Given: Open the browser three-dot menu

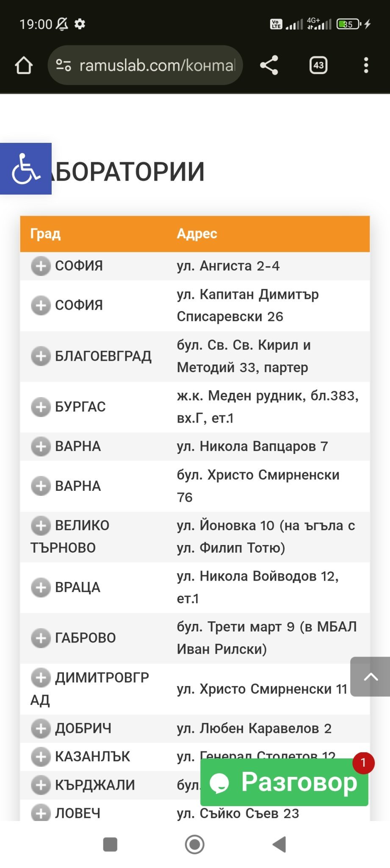Looking at the screenshot, I should pos(366,65).
